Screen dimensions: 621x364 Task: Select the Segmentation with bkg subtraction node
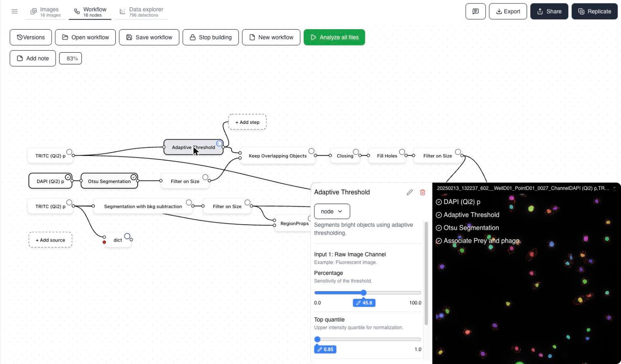pyautogui.click(x=143, y=206)
